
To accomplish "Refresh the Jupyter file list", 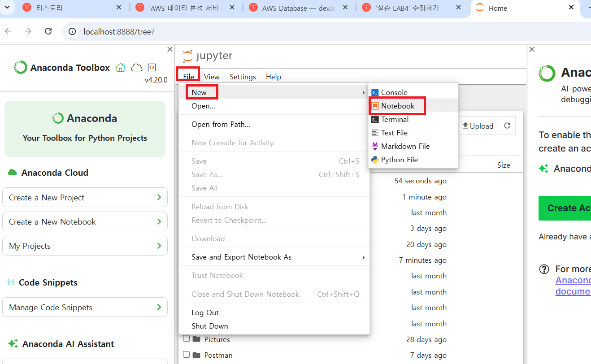I will (507, 126).
